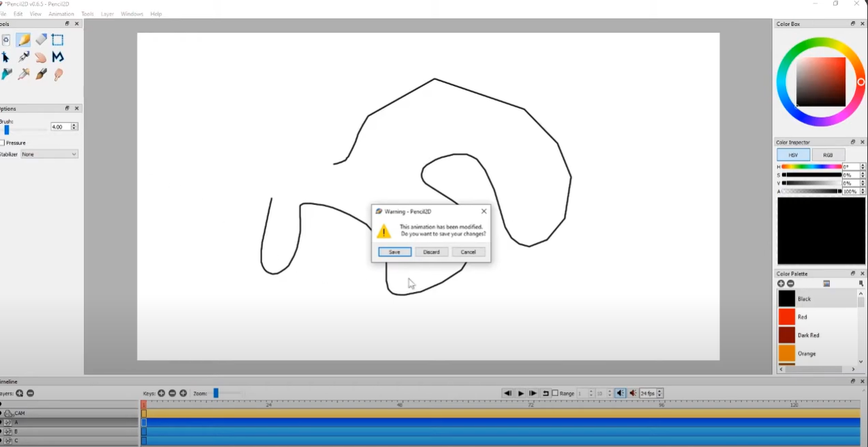
Task: Select the Eyedropper tool
Action: [23, 74]
